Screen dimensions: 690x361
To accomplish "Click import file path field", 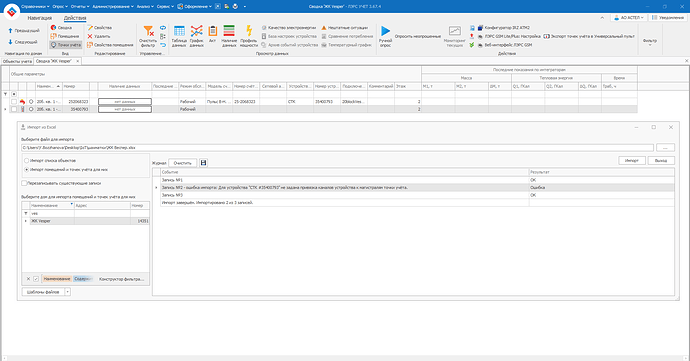I will click(x=337, y=147).
